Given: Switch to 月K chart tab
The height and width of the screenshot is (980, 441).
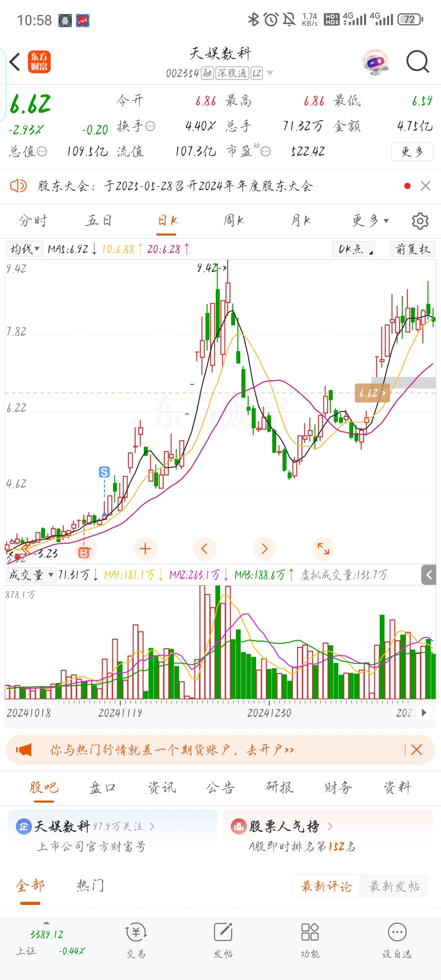Looking at the screenshot, I should [x=301, y=220].
